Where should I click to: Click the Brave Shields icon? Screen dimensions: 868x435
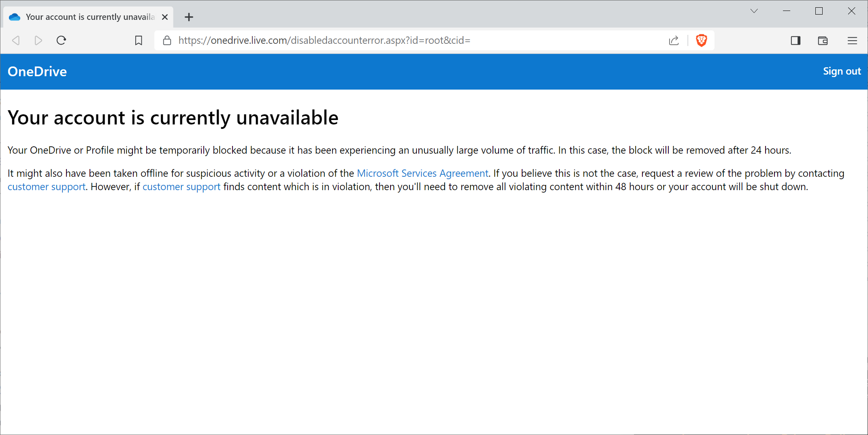(x=701, y=40)
